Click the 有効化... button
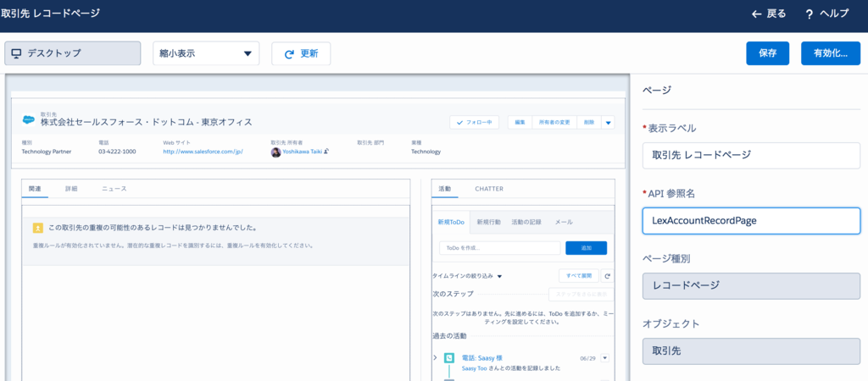Screen dimensions: 868x381 (831, 53)
